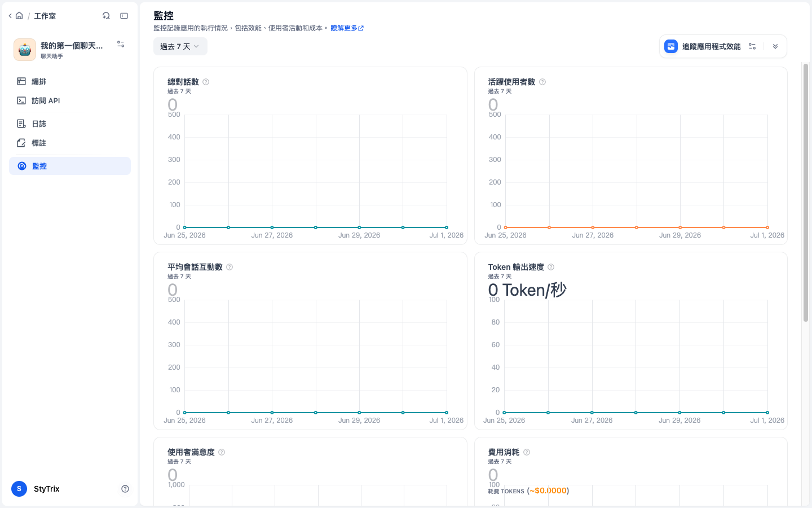Show help tooltip for 活躍使用者數
Screen dimensions: 812x508
tap(542, 82)
